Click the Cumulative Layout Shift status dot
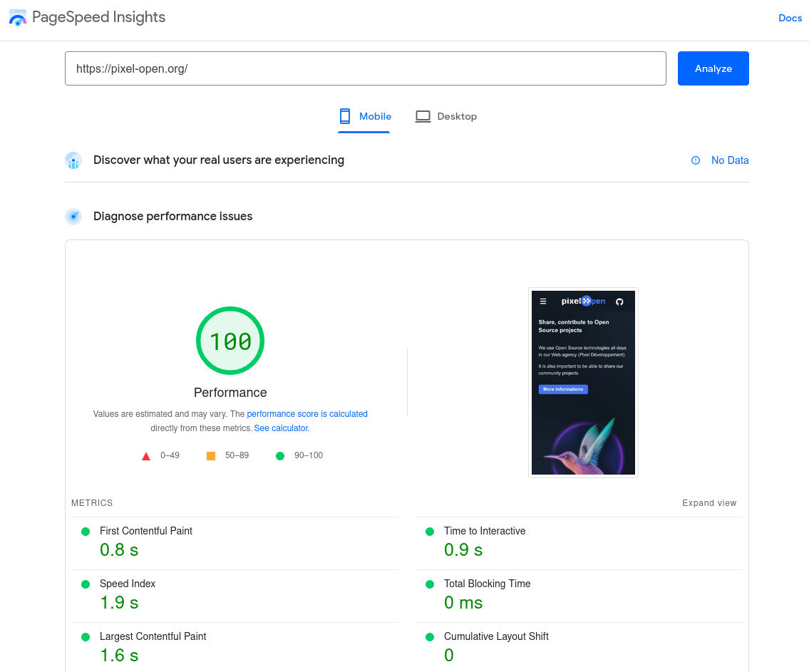The image size is (809, 672). [x=429, y=637]
